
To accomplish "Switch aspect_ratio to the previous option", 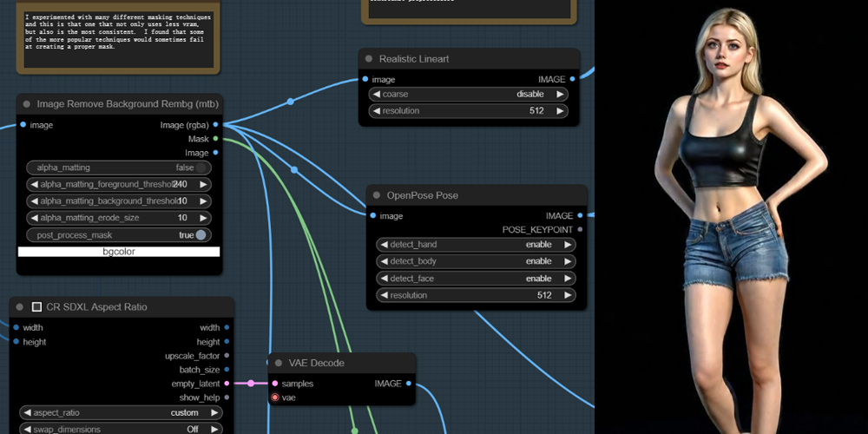I will (x=28, y=412).
